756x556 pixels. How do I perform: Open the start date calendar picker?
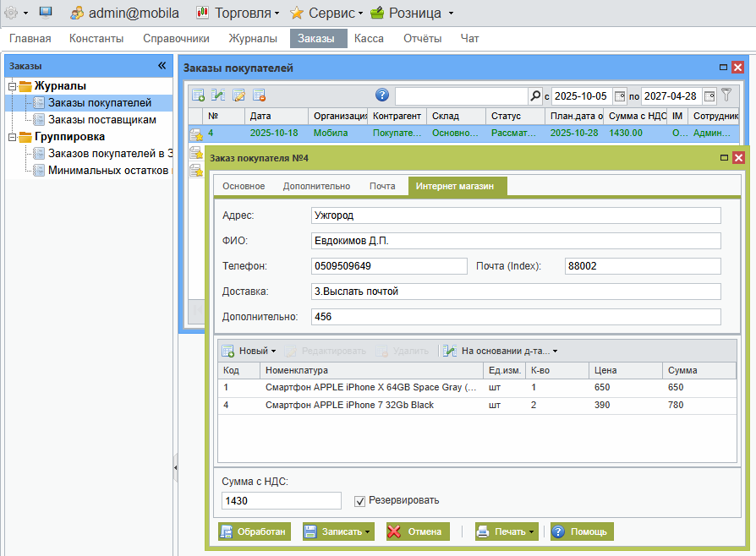pyautogui.click(x=620, y=95)
